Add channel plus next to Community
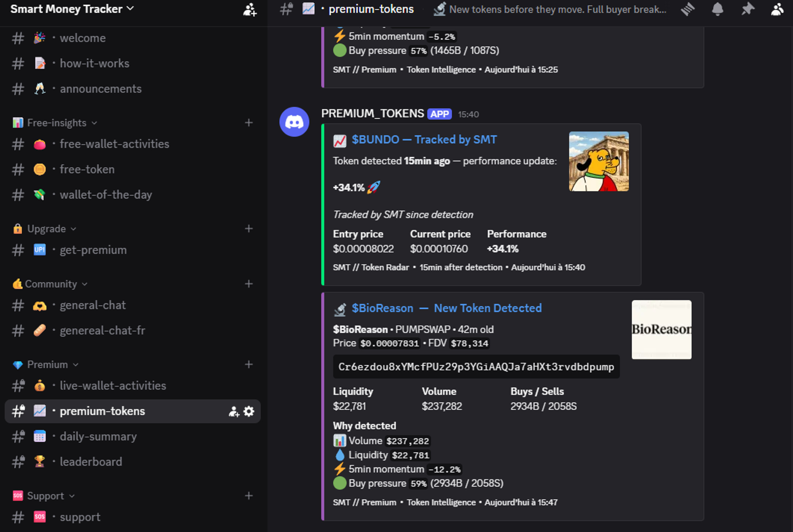The image size is (793, 532). 249,284
